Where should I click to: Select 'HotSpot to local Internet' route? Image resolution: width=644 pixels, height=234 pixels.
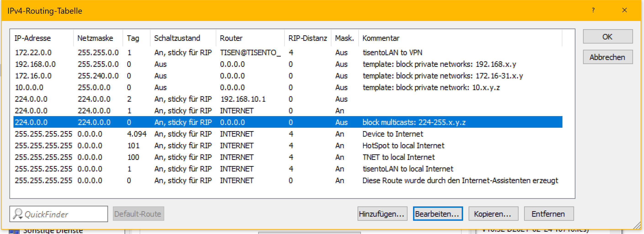tap(288, 146)
